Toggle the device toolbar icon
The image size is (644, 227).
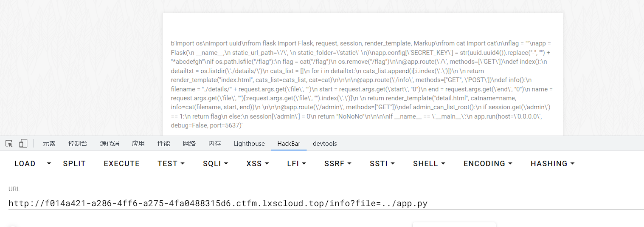click(x=23, y=144)
